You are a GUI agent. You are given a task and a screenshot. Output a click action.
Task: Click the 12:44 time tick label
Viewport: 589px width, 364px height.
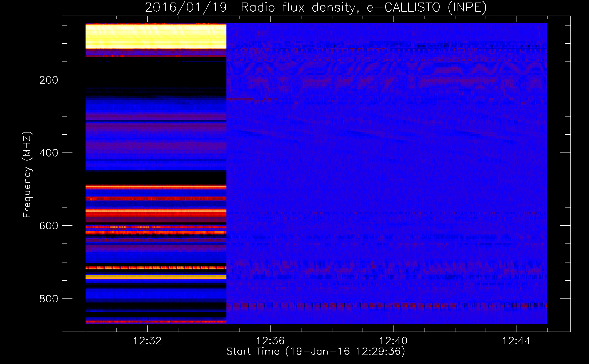click(x=517, y=341)
